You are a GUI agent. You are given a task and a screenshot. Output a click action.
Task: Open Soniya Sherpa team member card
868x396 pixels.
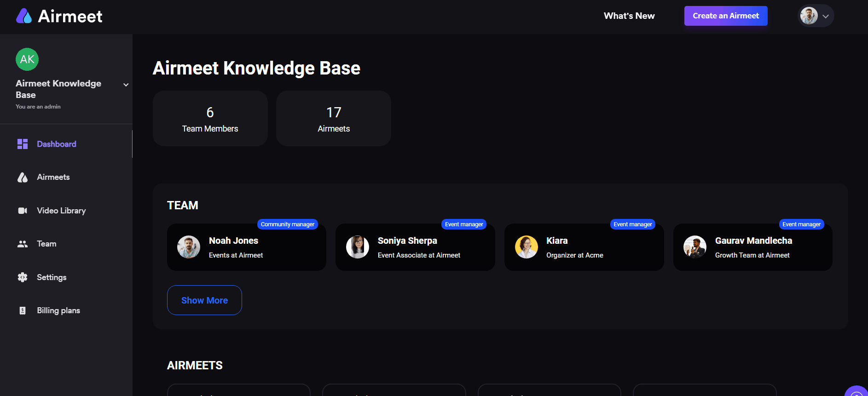point(415,247)
